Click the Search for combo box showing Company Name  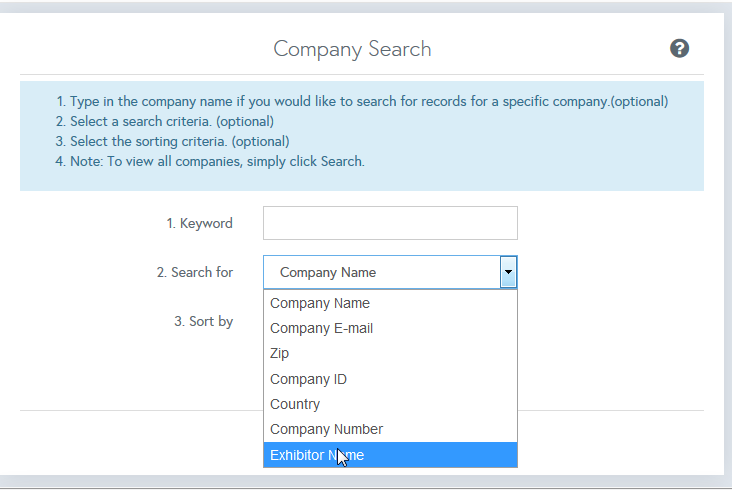pyautogui.click(x=380, y=272)
